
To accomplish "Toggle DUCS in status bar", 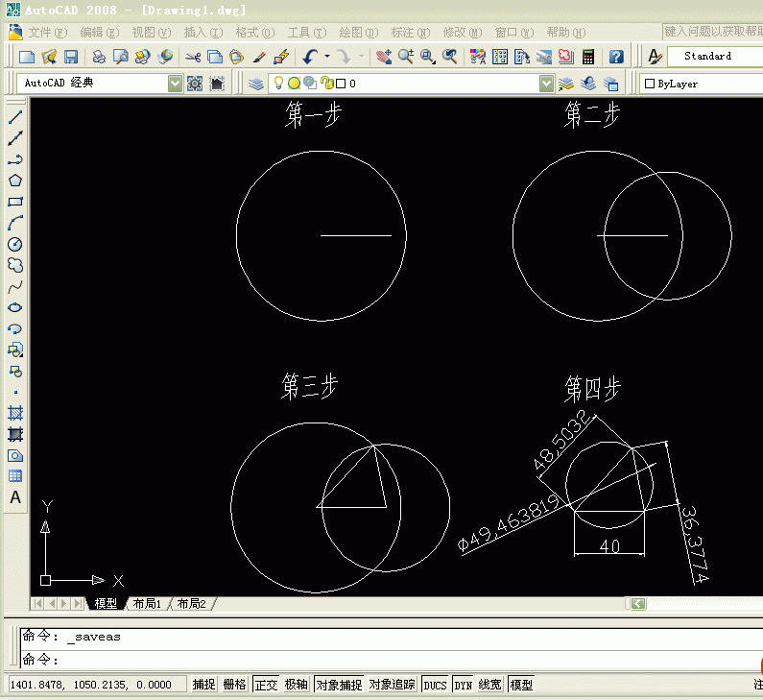I will [435, 685].
